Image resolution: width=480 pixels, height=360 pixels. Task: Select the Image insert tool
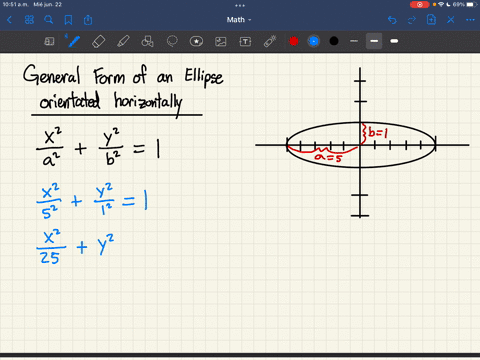click(x=221, y=41)
